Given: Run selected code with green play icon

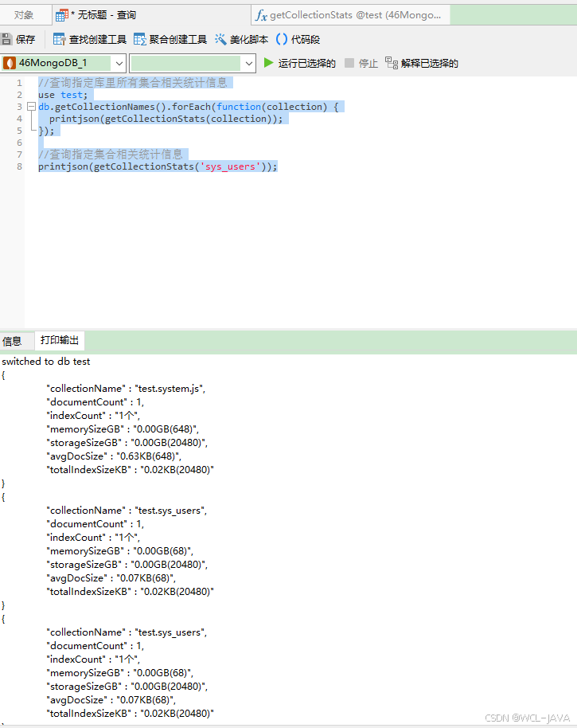Looking at the screenshot, I should tap(268, 63).
